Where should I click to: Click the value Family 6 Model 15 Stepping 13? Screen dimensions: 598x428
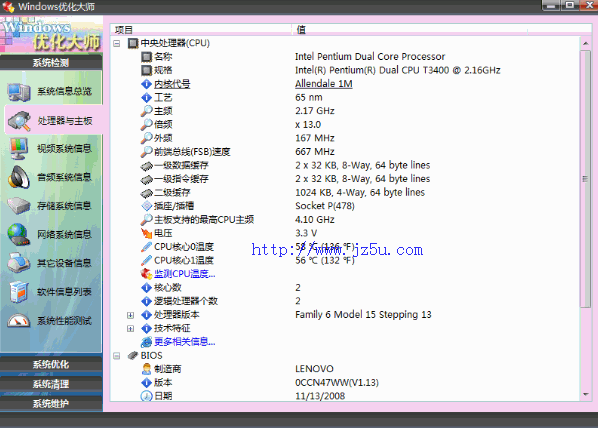tap(363, 315)
